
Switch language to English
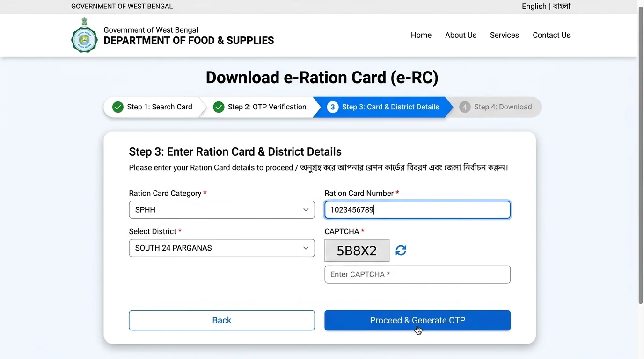pyautogui.click(x=534, y=7)
